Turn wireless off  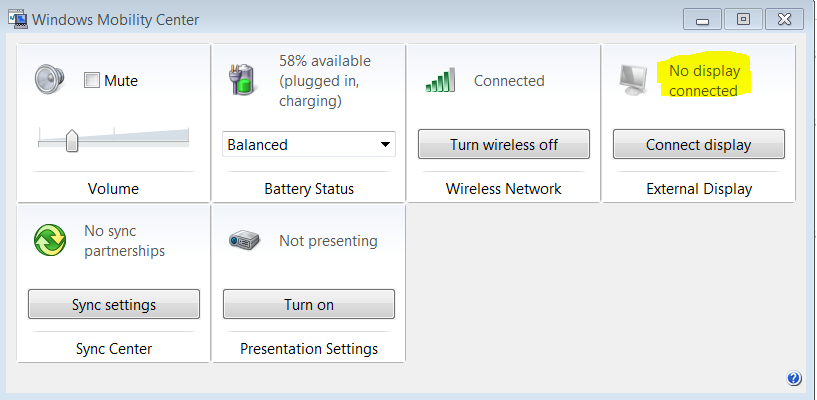tap(504, 144)
